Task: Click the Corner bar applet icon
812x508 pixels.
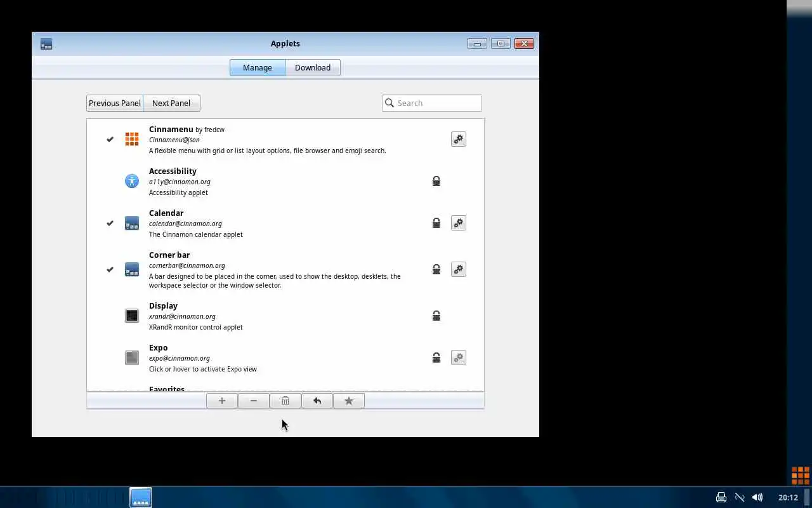Action: pyautogui.click(x=132, y=269)
